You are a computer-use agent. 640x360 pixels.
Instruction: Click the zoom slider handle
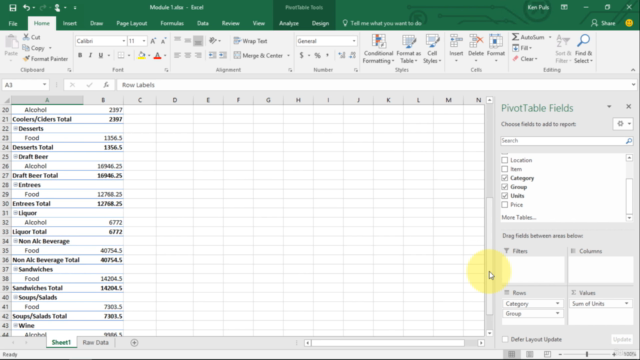tap(587, 354)
